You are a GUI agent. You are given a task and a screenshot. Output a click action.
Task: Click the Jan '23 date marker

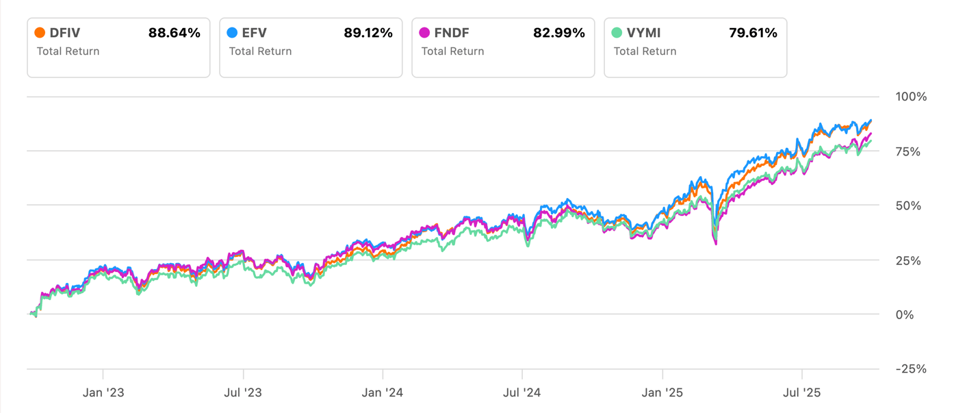tap(103, 393)
